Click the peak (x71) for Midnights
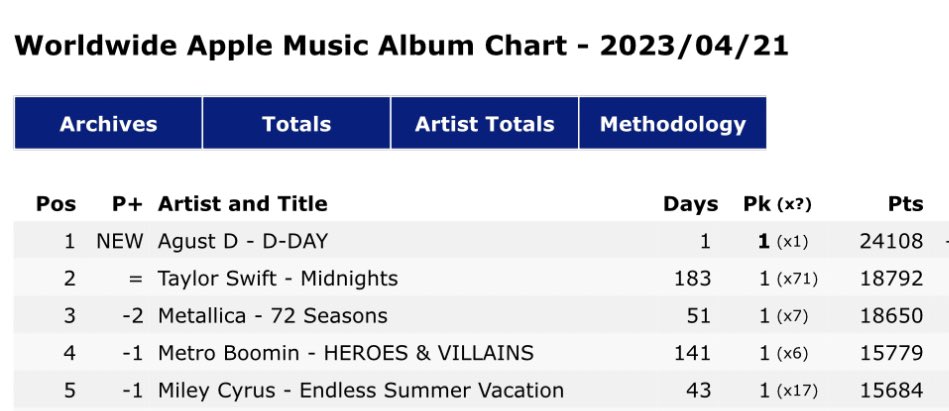This screenshot has height=411, width=949. click(x=797, y=279)
